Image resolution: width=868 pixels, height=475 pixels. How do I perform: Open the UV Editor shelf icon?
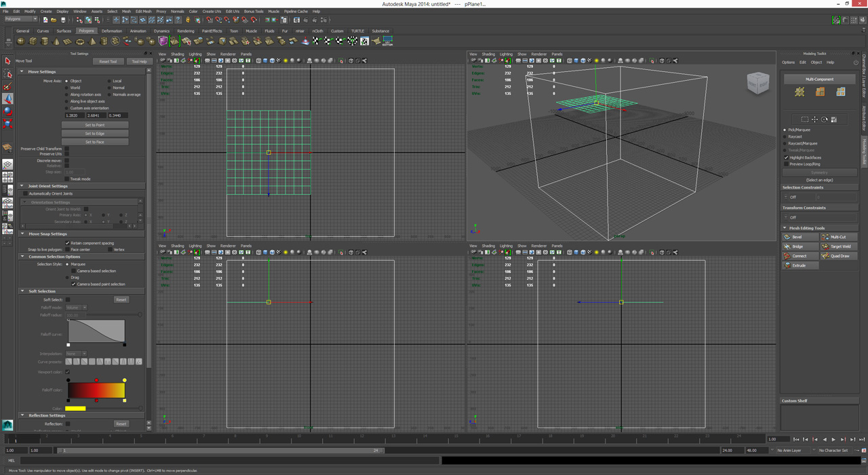click(387, 41)
